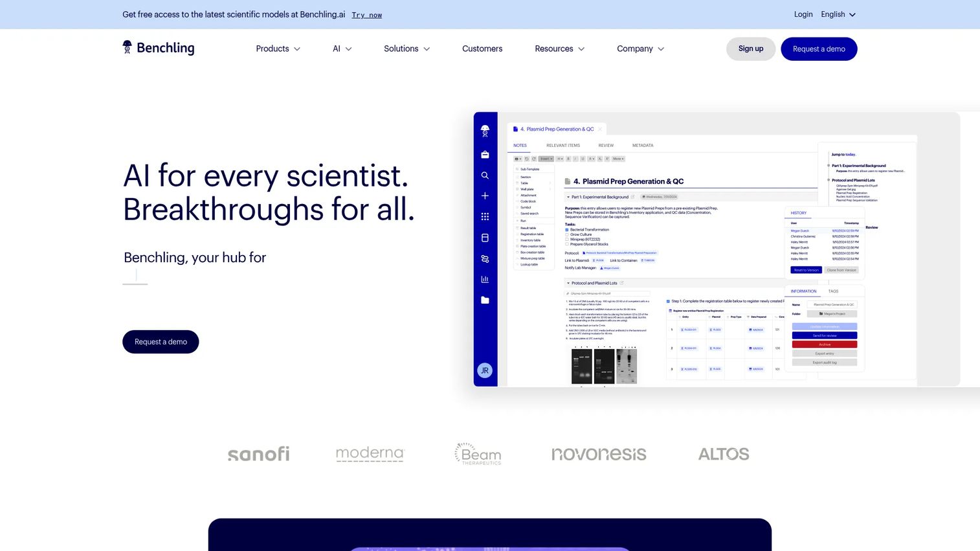Uncheck the Bacterial Transformation task checkbox
Viewport: 980px width, 551px height.
pyautogui.click(x=567, y=230)
